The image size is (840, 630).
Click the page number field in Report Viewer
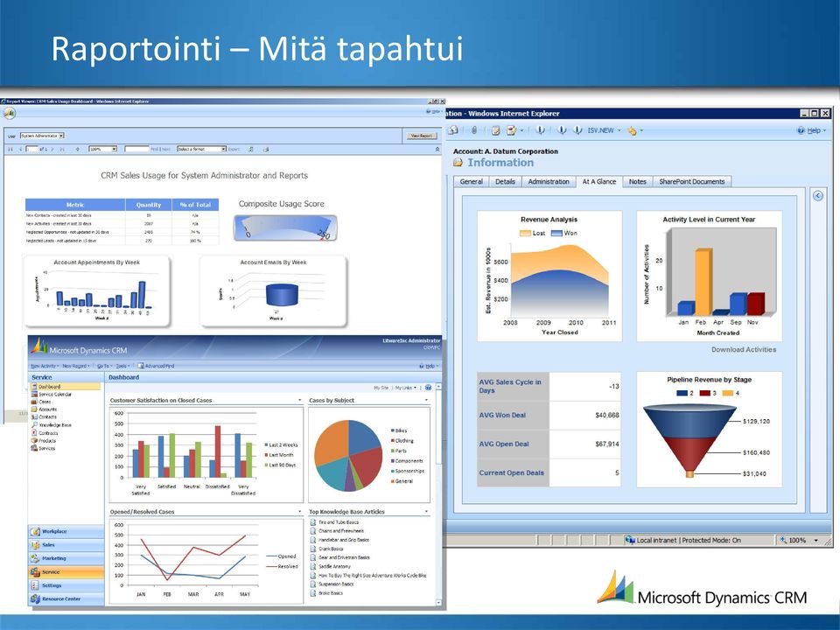32,149
